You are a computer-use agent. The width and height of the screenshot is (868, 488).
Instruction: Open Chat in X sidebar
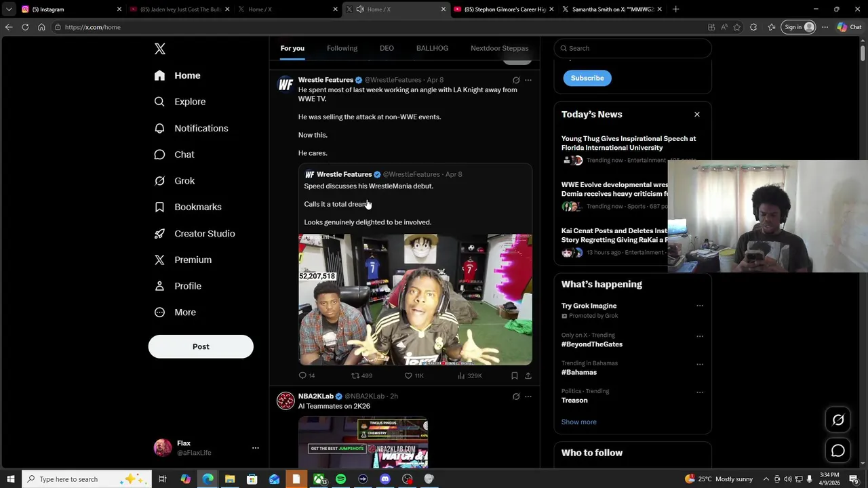click(x=175, y=155)
